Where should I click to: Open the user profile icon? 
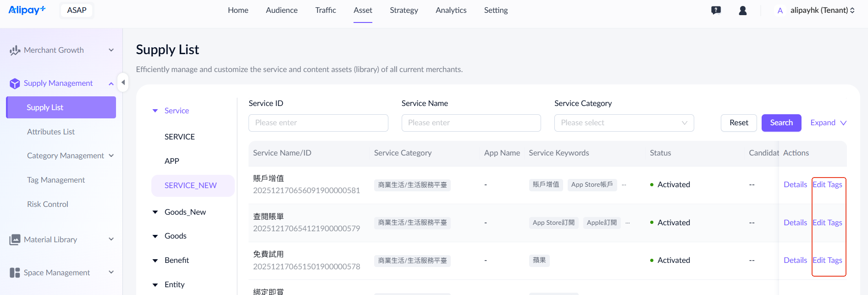click(743, 10)
